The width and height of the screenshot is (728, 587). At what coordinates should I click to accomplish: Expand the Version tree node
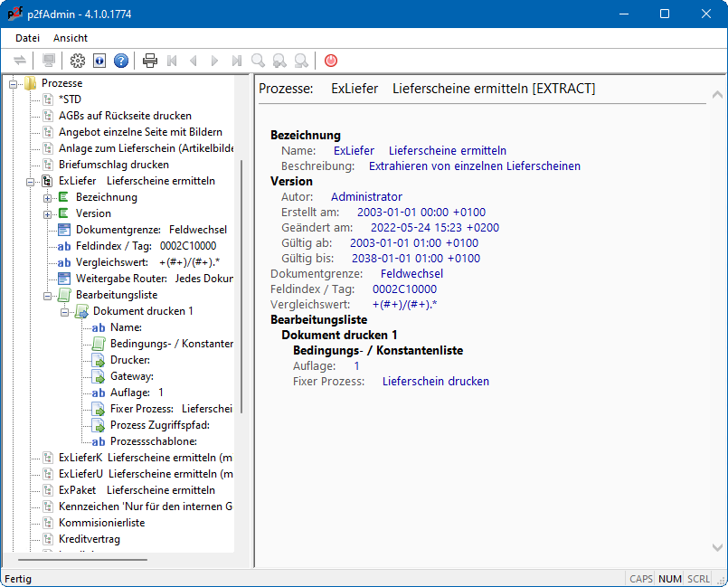tap(47, 213)
